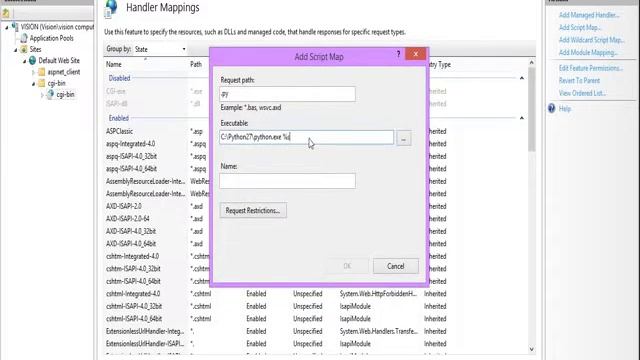Click the Name input field

coord(287,181)
